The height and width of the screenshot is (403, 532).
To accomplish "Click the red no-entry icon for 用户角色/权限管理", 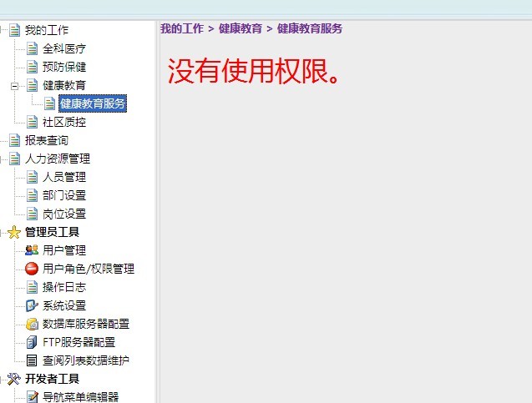I will coord(32,269).
